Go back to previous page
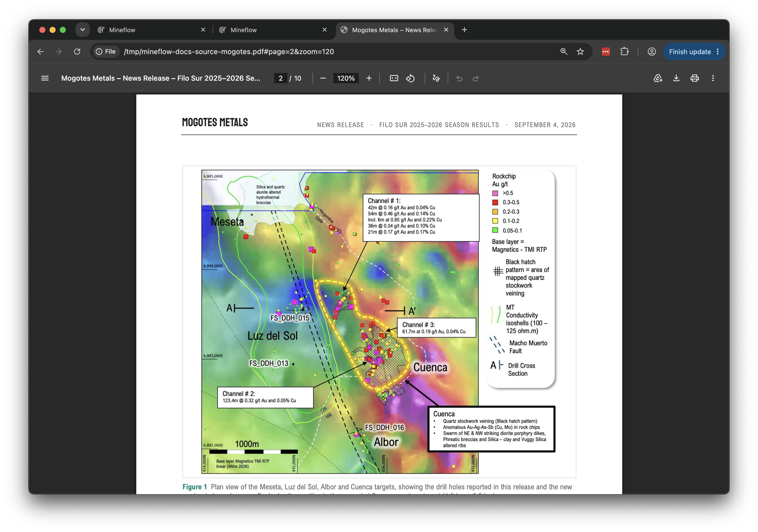Screen dimensions: 758x532 (x=40, y=52)
